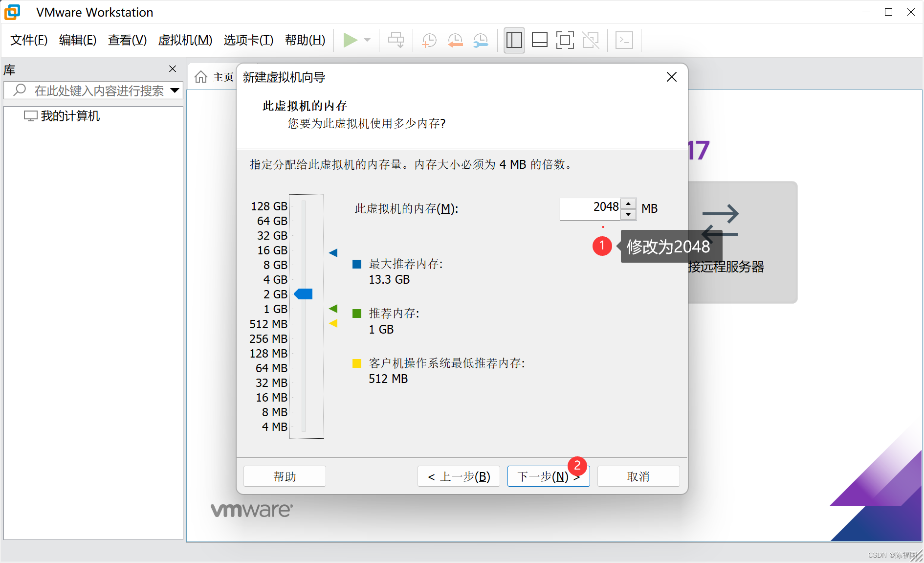Click the green recommended memory marker

tap(333, 309)
